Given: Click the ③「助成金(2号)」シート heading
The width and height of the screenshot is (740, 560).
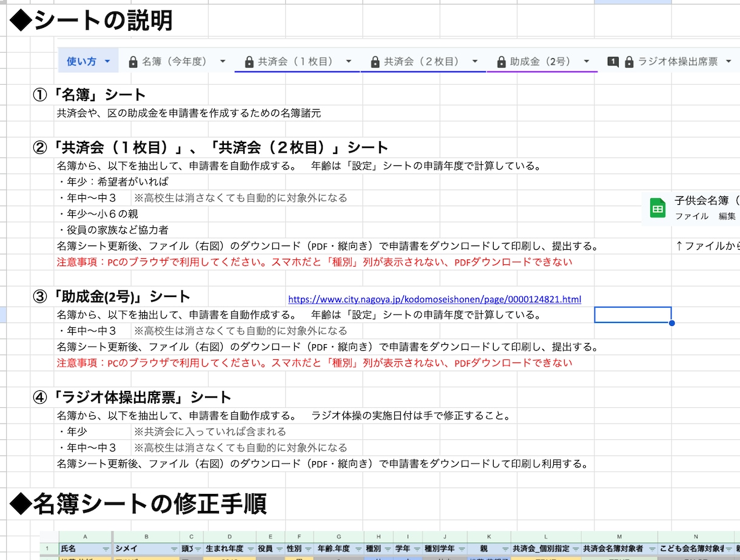Looking at the screenshot, I should pyautogui.click(x=112, y=296).
